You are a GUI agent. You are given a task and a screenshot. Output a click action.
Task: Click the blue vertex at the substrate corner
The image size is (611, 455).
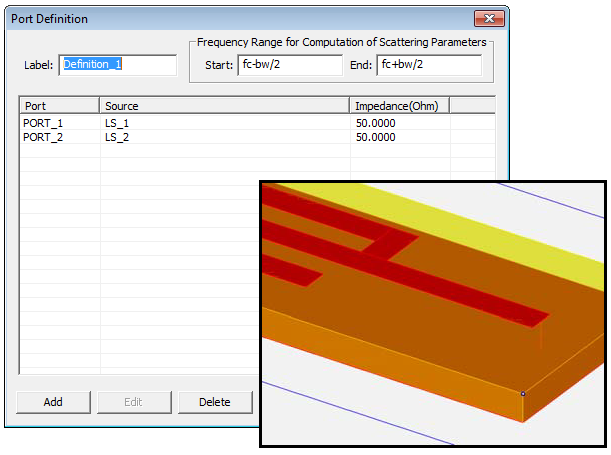tap(523, 393)
